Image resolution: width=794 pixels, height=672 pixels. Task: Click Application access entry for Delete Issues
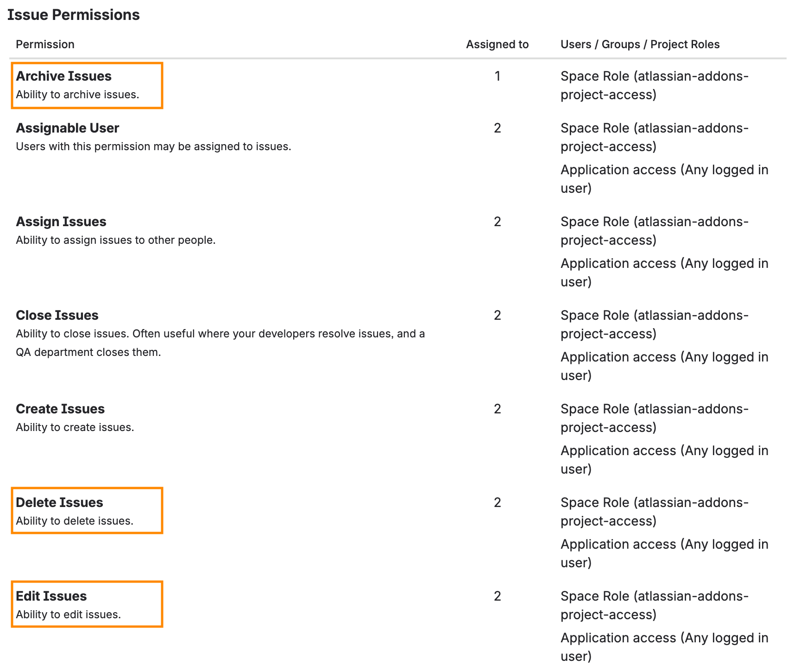click(664, 553)
